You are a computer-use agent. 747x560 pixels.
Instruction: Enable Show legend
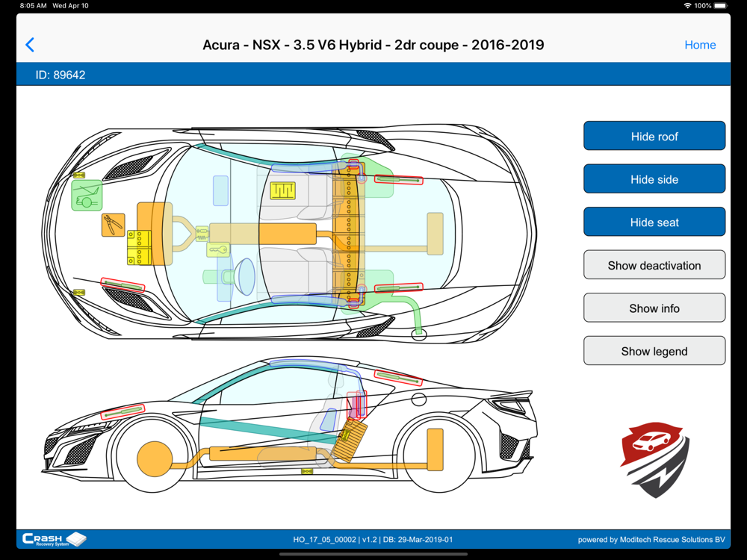(x=654, y=351)
